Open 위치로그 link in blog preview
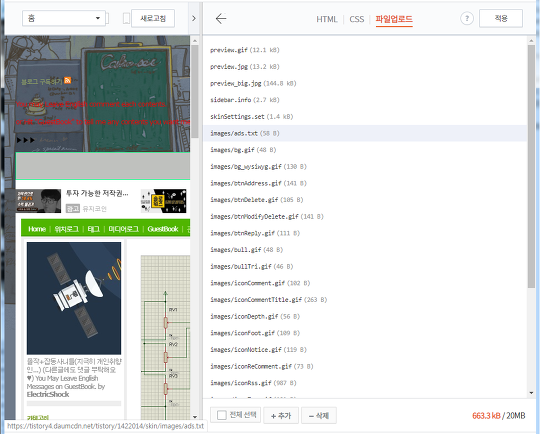 point(66,229)
